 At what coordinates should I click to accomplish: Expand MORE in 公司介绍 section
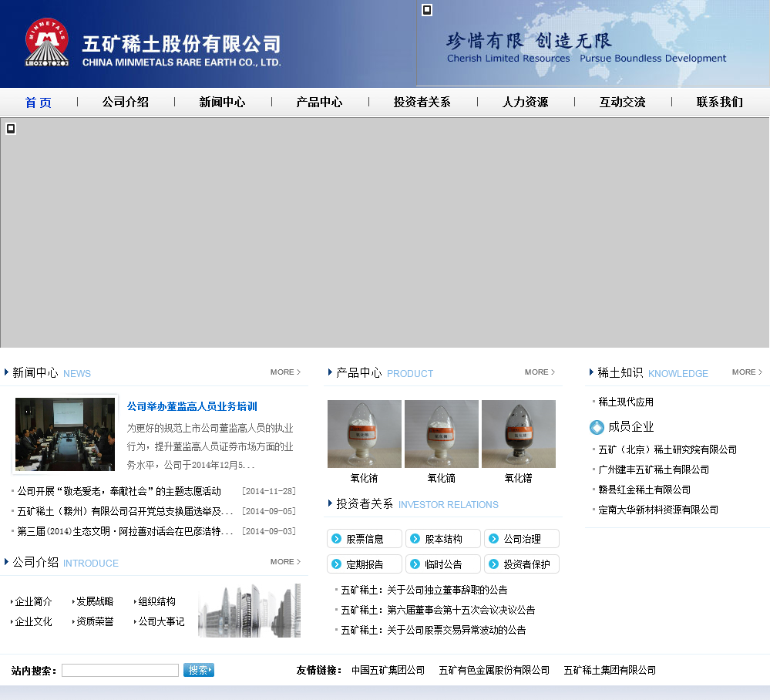click(x=285, y=562)
